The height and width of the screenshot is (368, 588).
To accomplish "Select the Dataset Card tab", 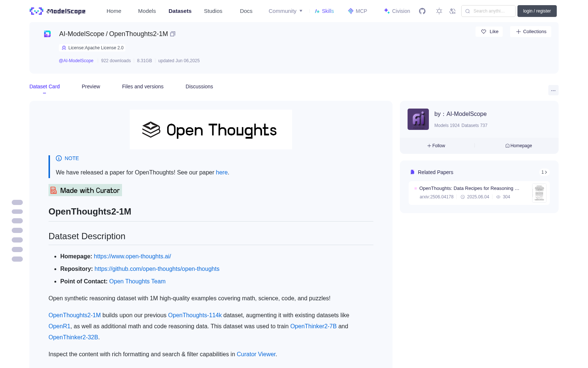I will pos(44,86).
